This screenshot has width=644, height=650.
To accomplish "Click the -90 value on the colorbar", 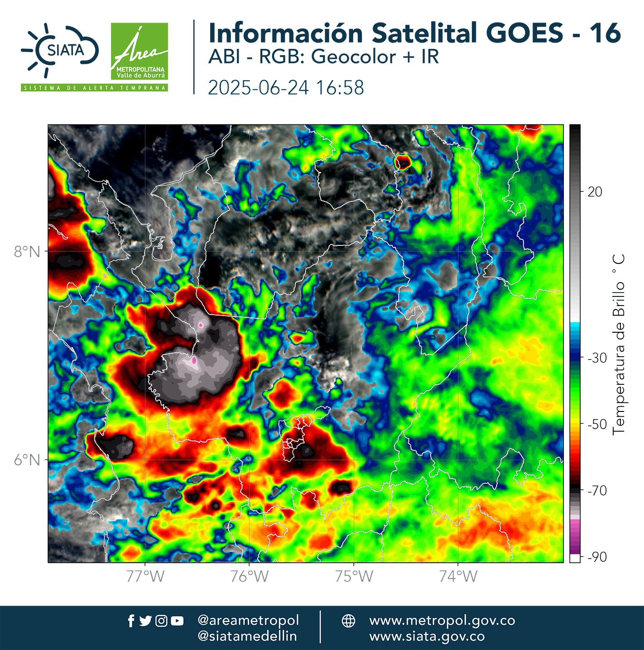I will (x=597, y=557).
